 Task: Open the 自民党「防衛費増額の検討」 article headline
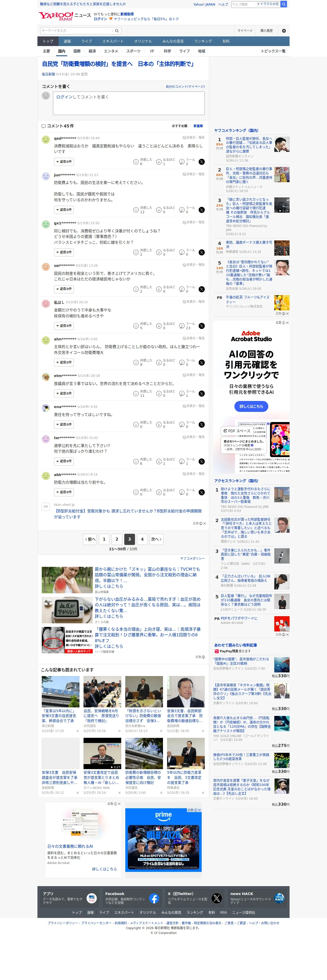click(x=118, y=64)
